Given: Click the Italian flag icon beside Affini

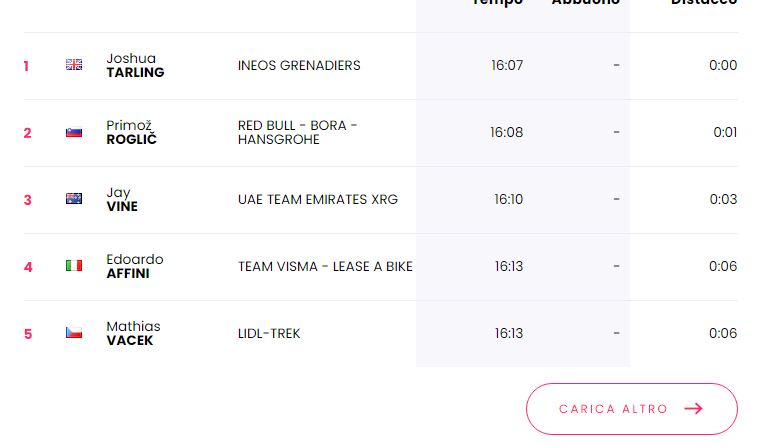Looking at the screenshot, I should coord(74,266).
